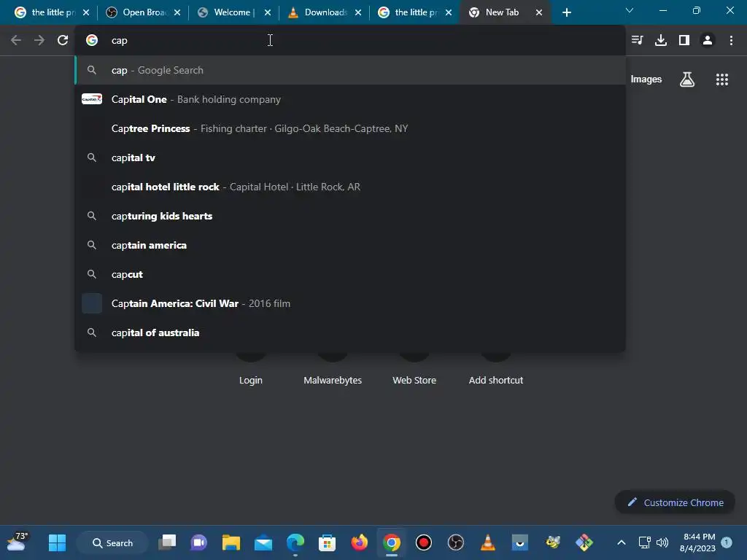
Task: Reload the page with the refresh icon
Action: 63,41
